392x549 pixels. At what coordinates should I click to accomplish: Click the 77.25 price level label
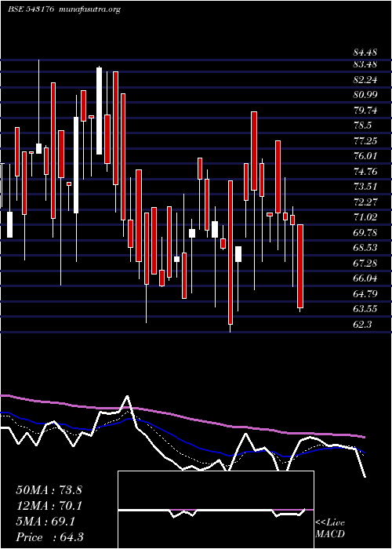365,140
